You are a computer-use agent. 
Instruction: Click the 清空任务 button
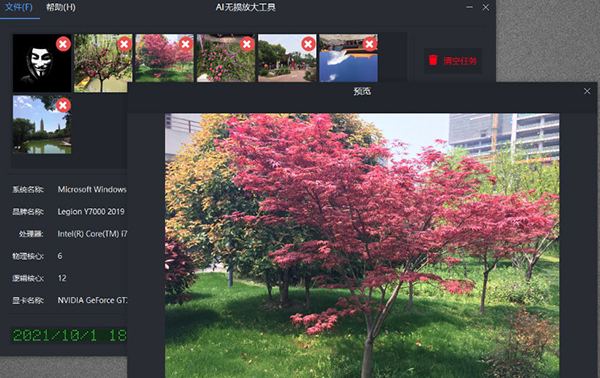(453, 60)
